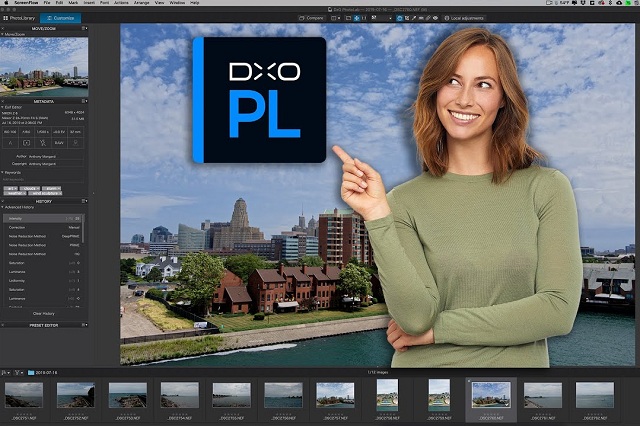The height and width of the screenshot is (426, 640).
Task: Toggle the Compare button in toolbar
Action: 311,18
